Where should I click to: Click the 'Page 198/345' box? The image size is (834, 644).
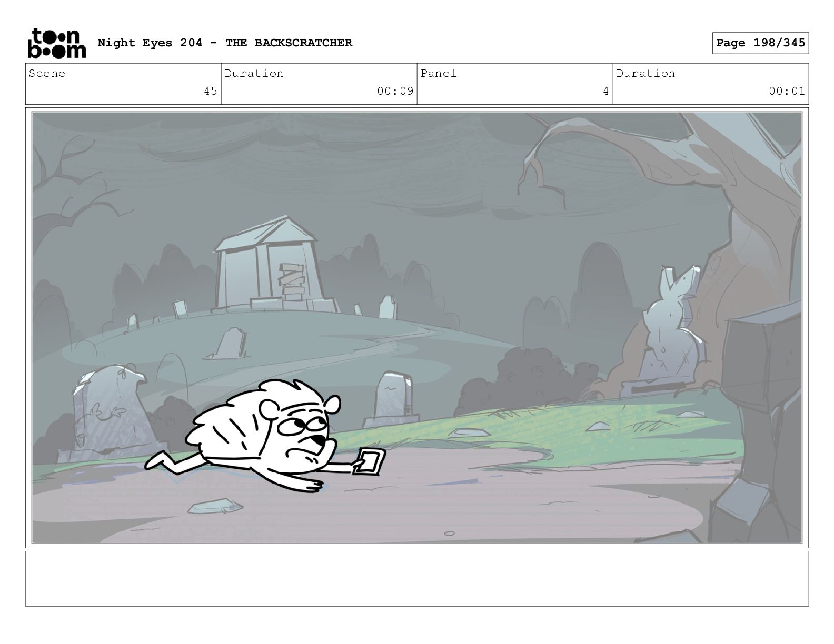pos(761,43)
